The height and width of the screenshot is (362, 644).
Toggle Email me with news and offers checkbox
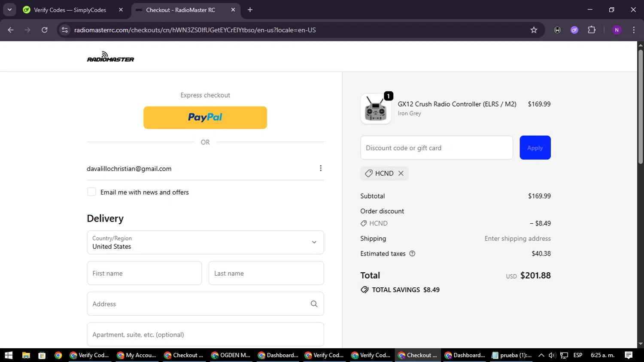click(x=91, y=192)
